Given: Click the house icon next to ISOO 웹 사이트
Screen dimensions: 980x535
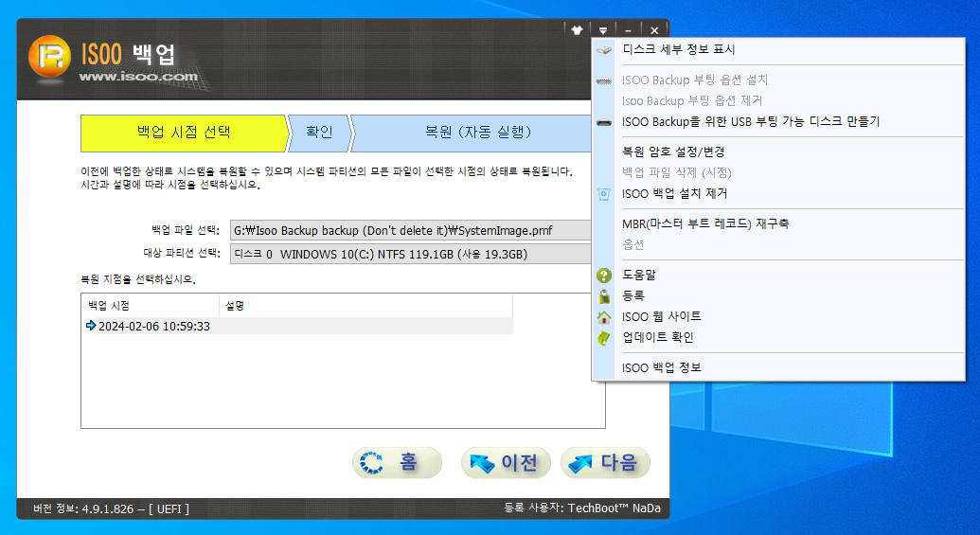Looking at the screenshot, I should point(604,317).
